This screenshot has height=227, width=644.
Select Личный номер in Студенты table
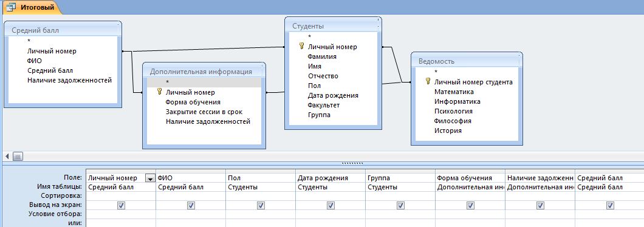coord(332,47)
